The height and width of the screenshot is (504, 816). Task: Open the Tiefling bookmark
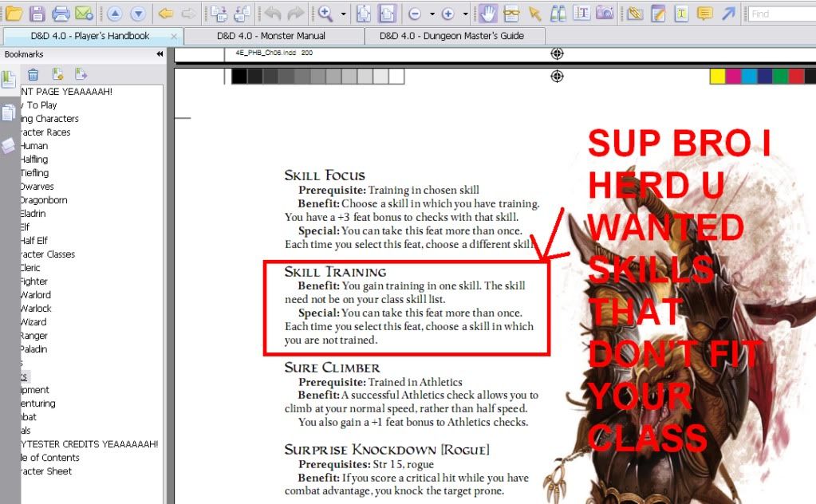coord(35,173)
